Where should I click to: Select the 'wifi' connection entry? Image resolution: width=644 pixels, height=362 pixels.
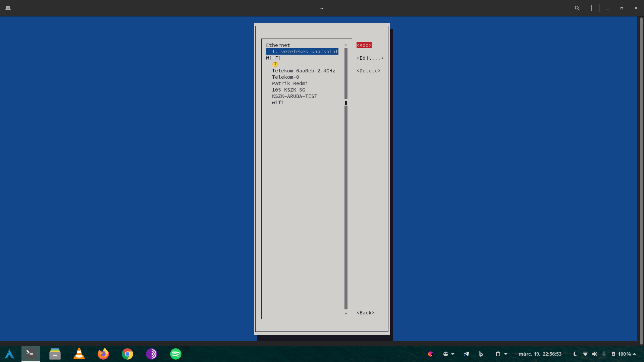[278, 103]
